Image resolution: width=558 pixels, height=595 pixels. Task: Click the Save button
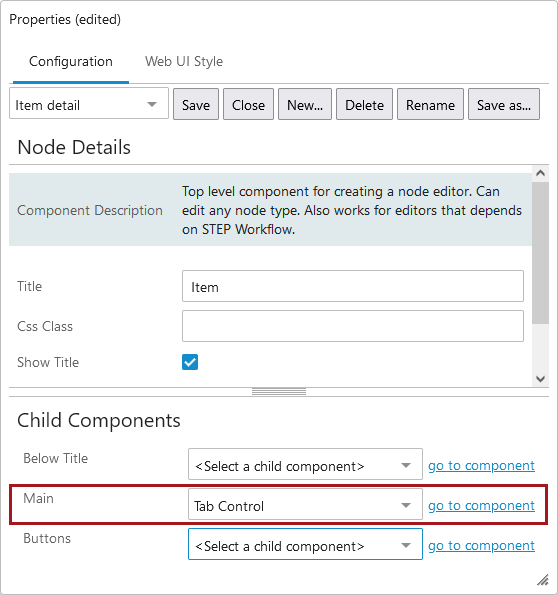[x=196, y=104]
